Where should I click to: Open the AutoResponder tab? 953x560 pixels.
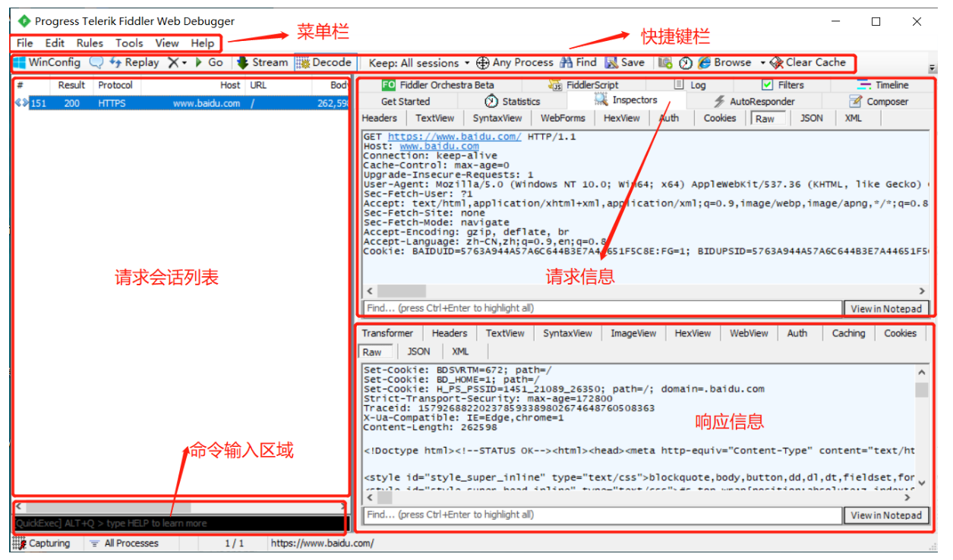coord(754,101)
